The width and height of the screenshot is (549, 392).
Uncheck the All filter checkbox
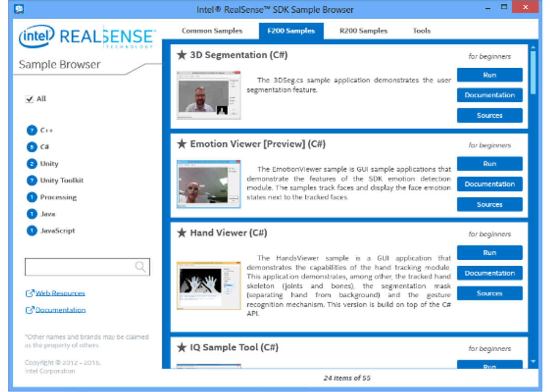coord(29,98)
